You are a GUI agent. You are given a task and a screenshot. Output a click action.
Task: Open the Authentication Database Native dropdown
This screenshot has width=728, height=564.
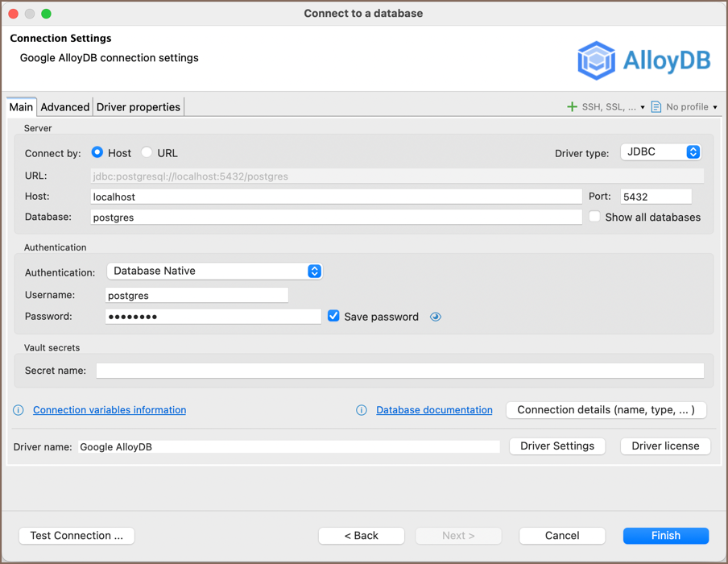point(214,272)
